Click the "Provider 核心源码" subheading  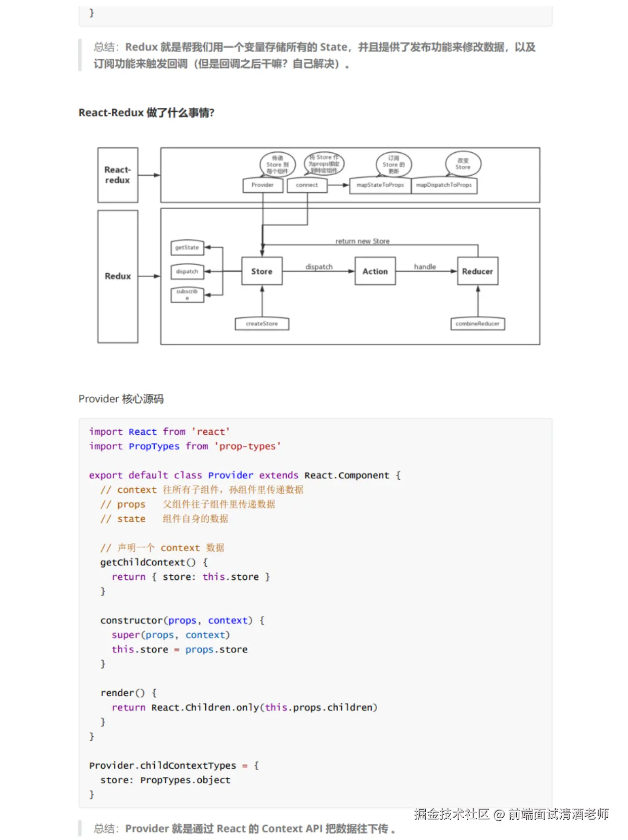point(121,399)
